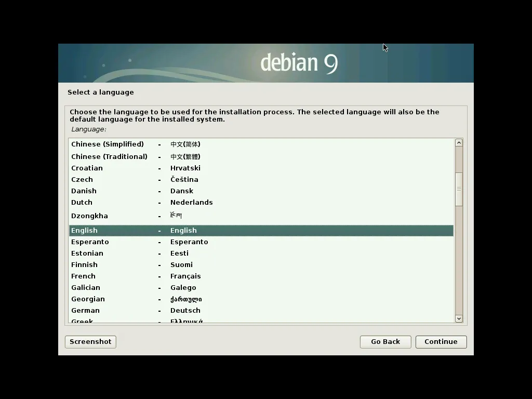Select French from the language list
The height and width of the screenshot is (399, 532).
(x=261, y=276)
